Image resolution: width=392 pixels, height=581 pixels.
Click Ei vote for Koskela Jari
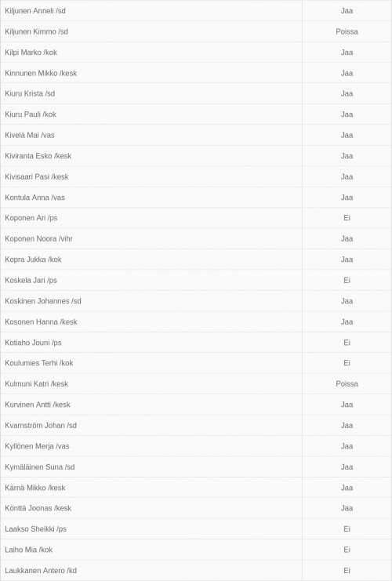[347, 280]
